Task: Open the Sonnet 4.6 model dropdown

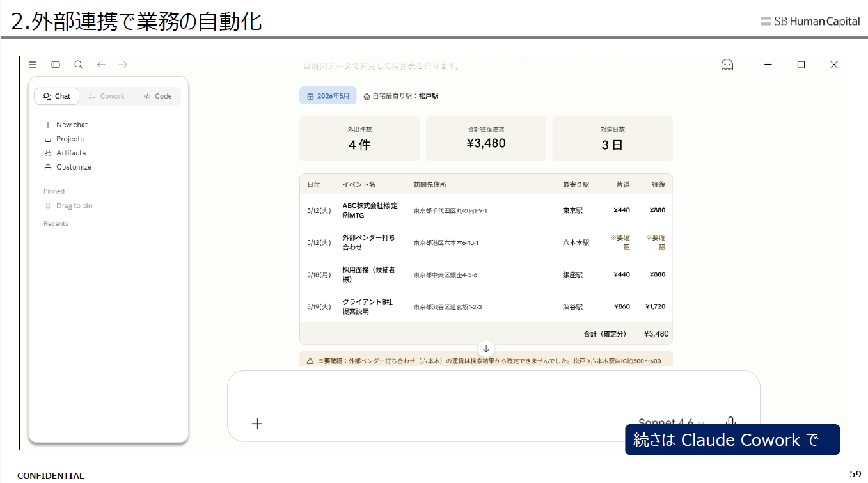Action: click(672, 423)
